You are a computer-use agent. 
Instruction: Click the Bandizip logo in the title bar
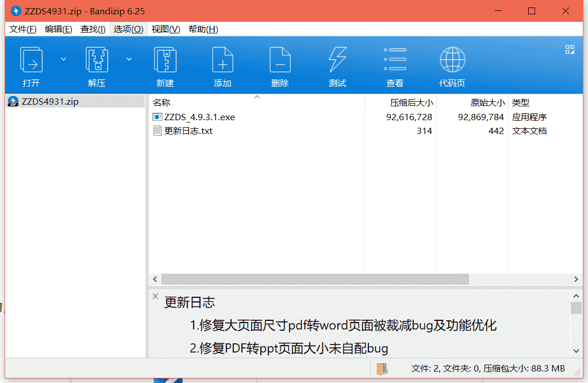click(x=16, y=11)
